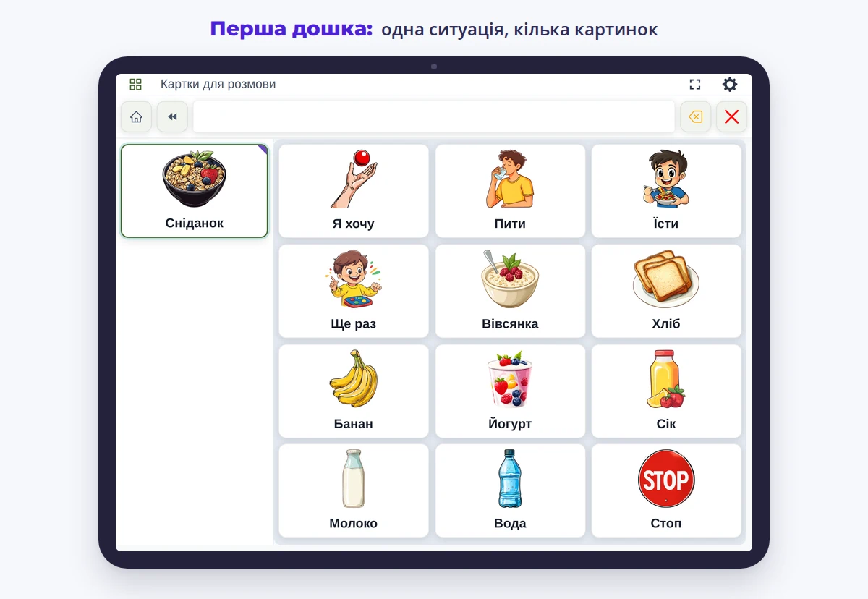The height and width of the screenshot is (599, 868).
Task: Toggle fullscreen mode icon
Action: [x=695, y=85]
